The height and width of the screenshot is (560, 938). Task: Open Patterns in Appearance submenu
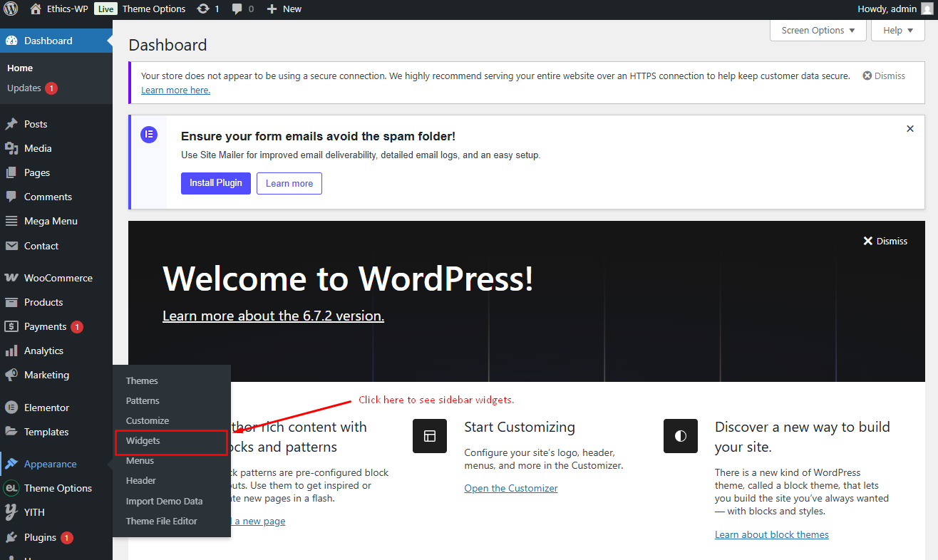tap(143, 400)
